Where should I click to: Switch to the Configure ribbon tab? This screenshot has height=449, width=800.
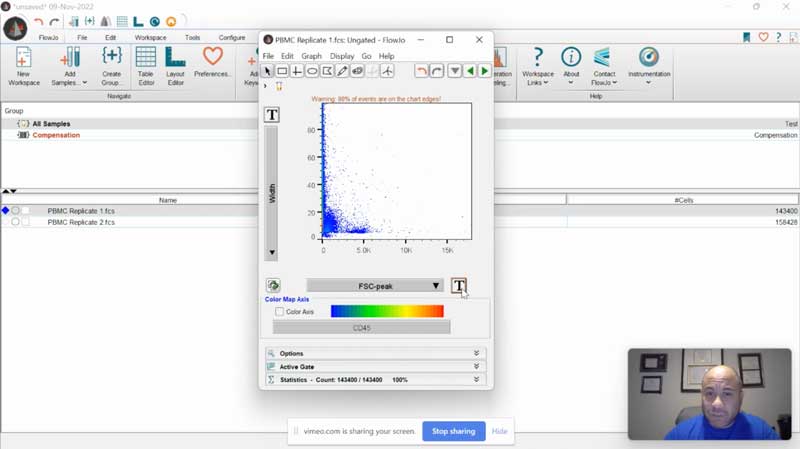(232, 37)
